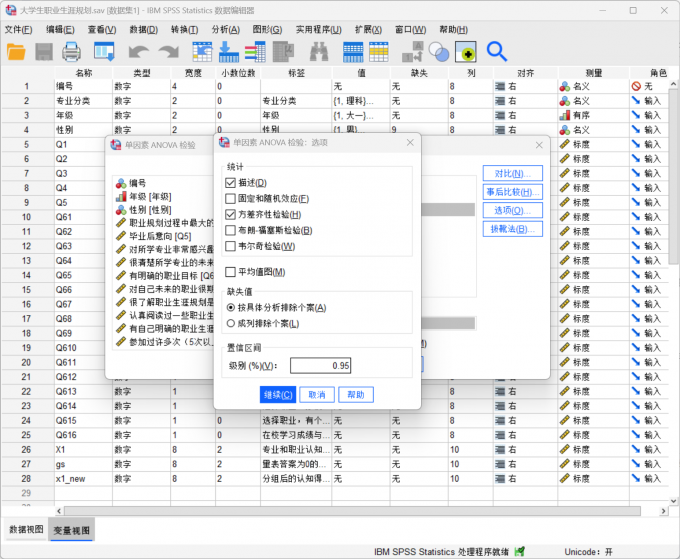
Task: Switch to the 数据视图 tab
Action: (x=26, y=529)
